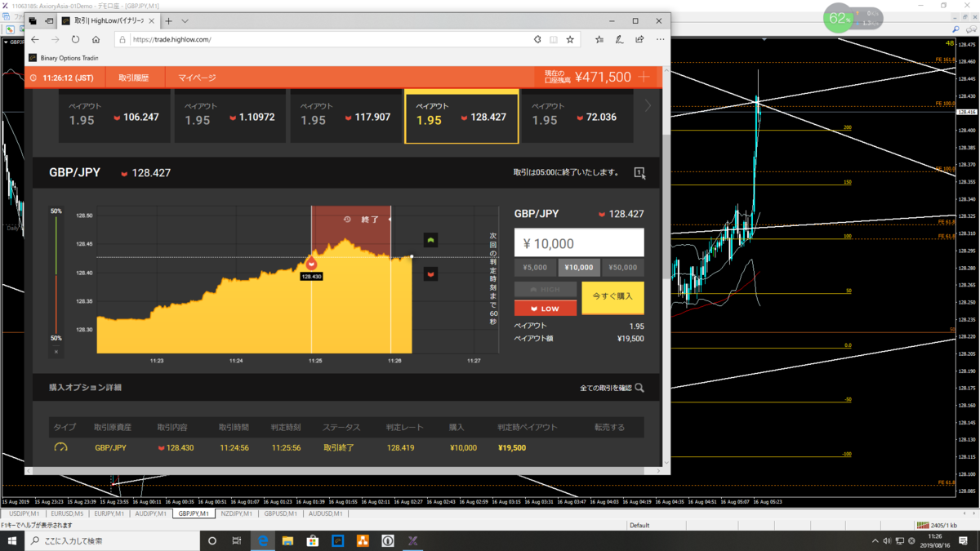Image resolution: width=980 pixels, height=551 pixels.
Task: Open Edge settings and more menu
Action: click(x=660, y=39)
